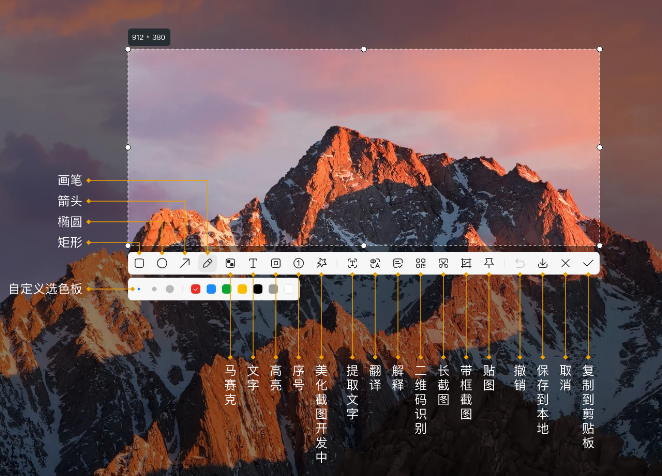Screen dimensions: 662x476
Task: Select the red color swatch
Action: click(x=195, y=289)
